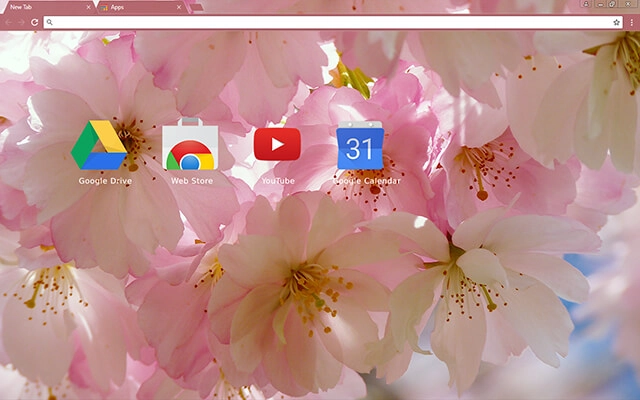
Task: Close the Apps tab
Action: click(179, 7)
